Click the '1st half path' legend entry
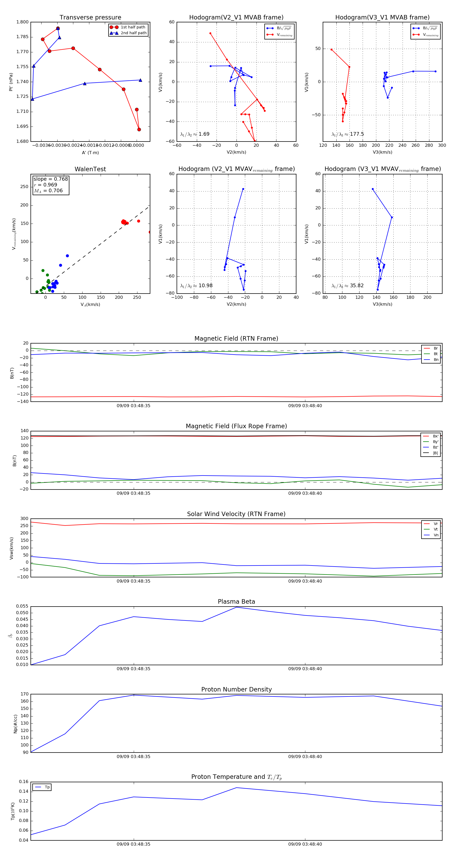This screenshot has width=473, height=868. pyautogui.click(x=128, y=27)
